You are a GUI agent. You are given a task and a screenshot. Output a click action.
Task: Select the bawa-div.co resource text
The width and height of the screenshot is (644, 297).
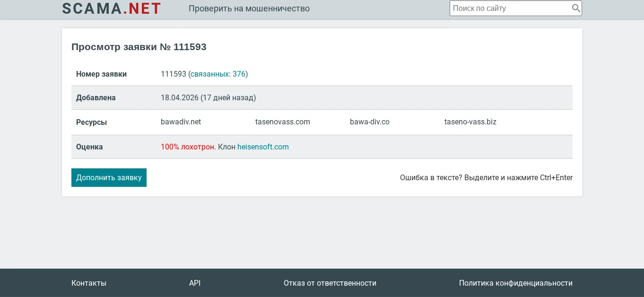(370, 122)
